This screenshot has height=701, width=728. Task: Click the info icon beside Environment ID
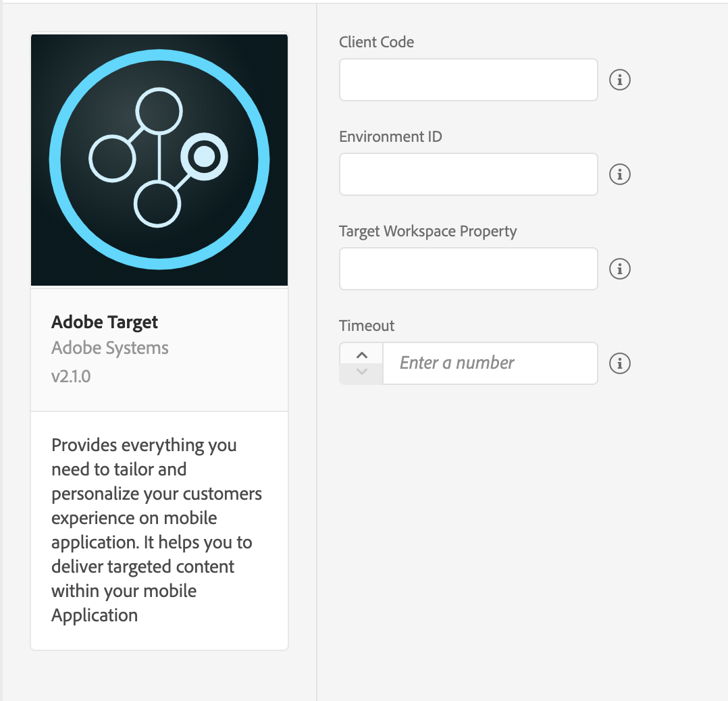pos(619,174)
